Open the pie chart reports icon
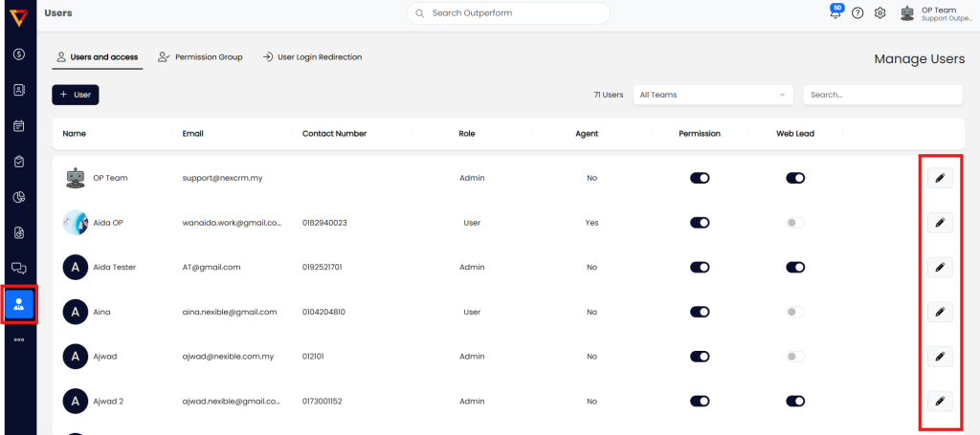Image resolution: width=980 pixels, height=435 pixels. tap(18, 197)
